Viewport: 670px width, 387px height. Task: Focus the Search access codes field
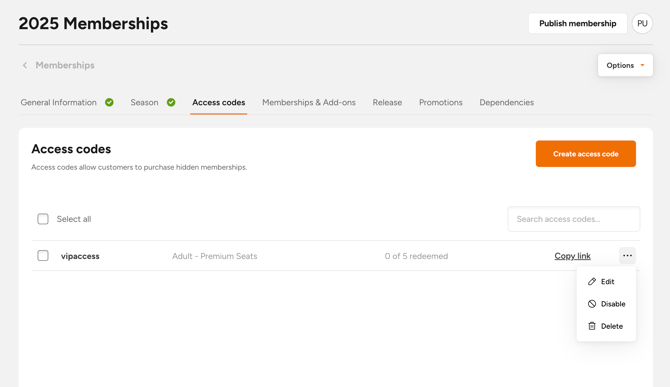coord(574,219)
